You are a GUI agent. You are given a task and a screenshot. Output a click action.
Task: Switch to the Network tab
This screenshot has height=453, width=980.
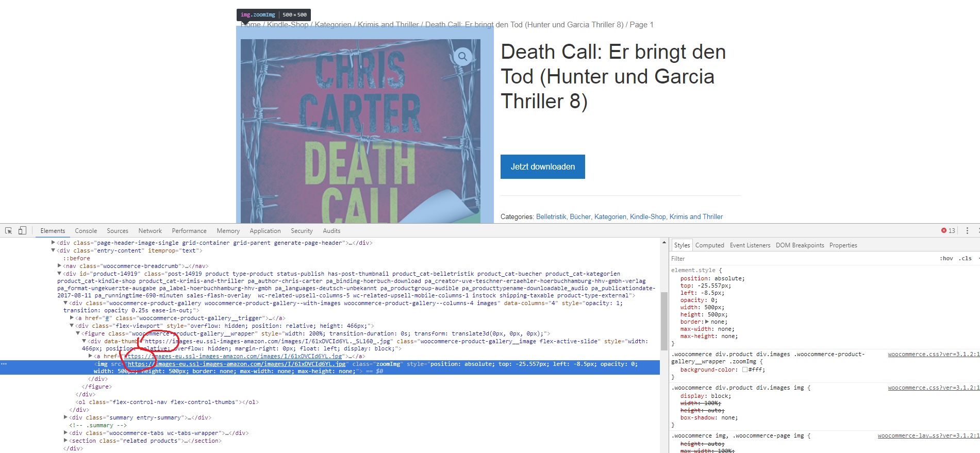[150, 231]
